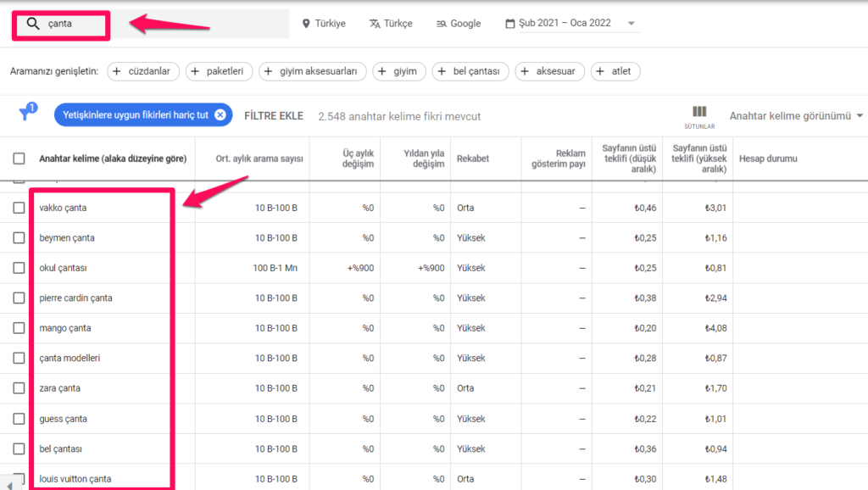868x490 pixels.
Task: Tick the okul çantası checkbox
Action: pos(19,268)
